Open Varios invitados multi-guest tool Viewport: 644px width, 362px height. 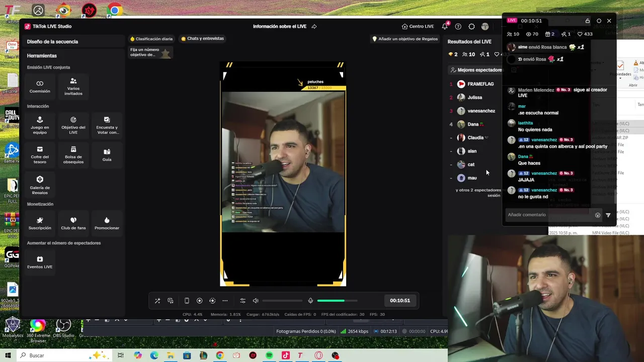(x=73, y=86)
